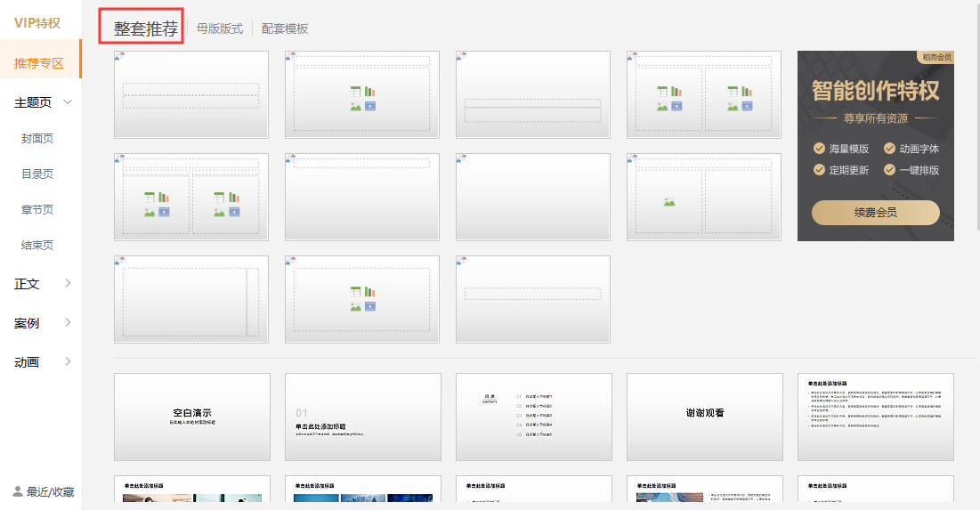This screenshot has width=980, height=510.
Task: Select 推荐专区 in the sidebar
Action: pyautogui.click(x=39, y=63)
